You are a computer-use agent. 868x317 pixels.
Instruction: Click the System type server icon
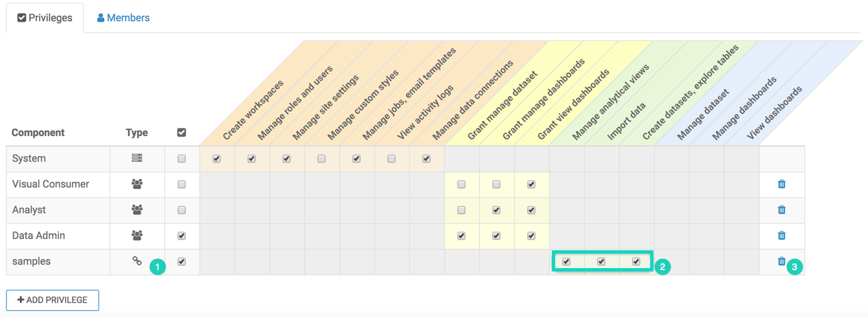(137, 158)
